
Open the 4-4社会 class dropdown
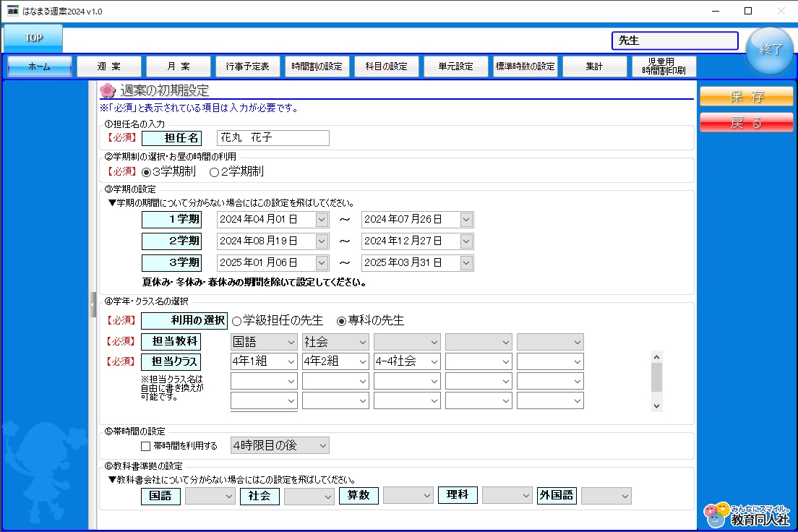(407, 361)
